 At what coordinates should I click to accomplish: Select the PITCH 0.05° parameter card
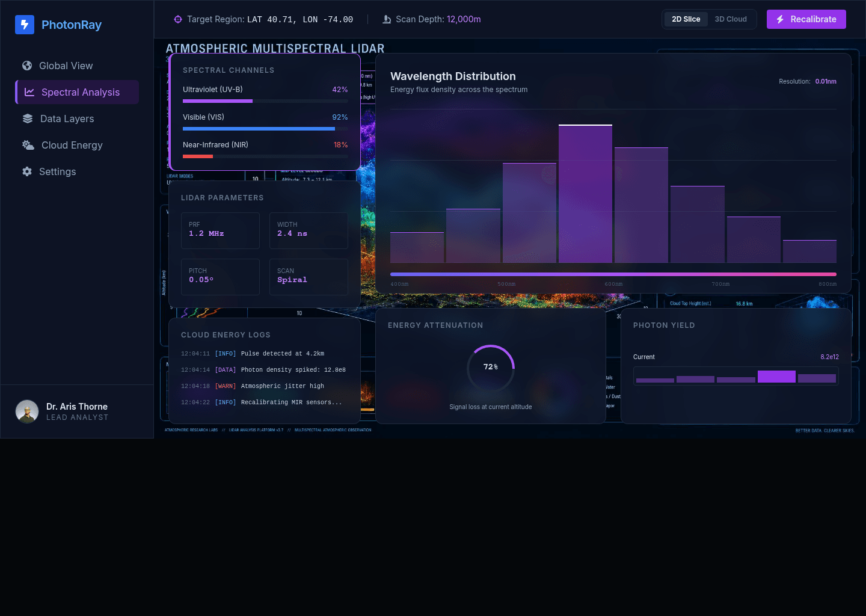pos(220,277)
